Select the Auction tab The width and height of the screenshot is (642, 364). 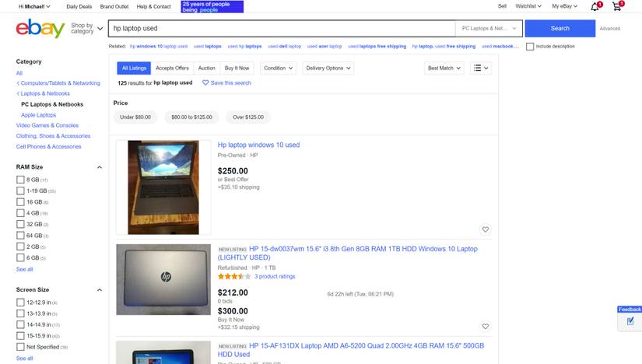(x=207, y=68)
